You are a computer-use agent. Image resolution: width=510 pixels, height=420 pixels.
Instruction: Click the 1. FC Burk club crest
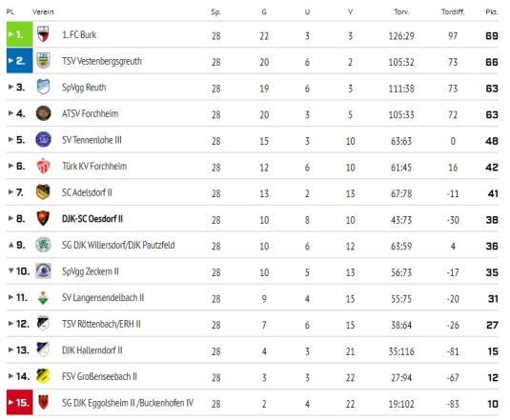43,34
